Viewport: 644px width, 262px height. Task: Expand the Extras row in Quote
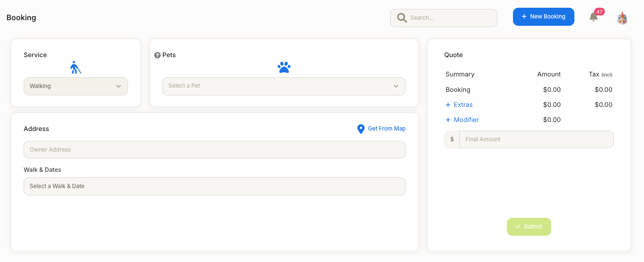pos(463,105)
